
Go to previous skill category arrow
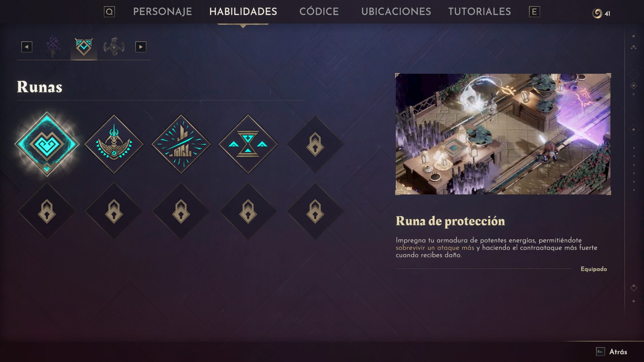coord(27,47)
